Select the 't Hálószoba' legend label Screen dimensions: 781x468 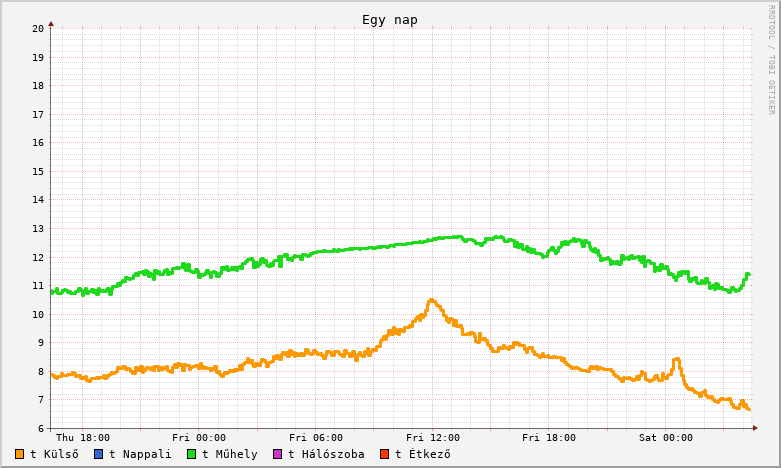click(326, 454)
